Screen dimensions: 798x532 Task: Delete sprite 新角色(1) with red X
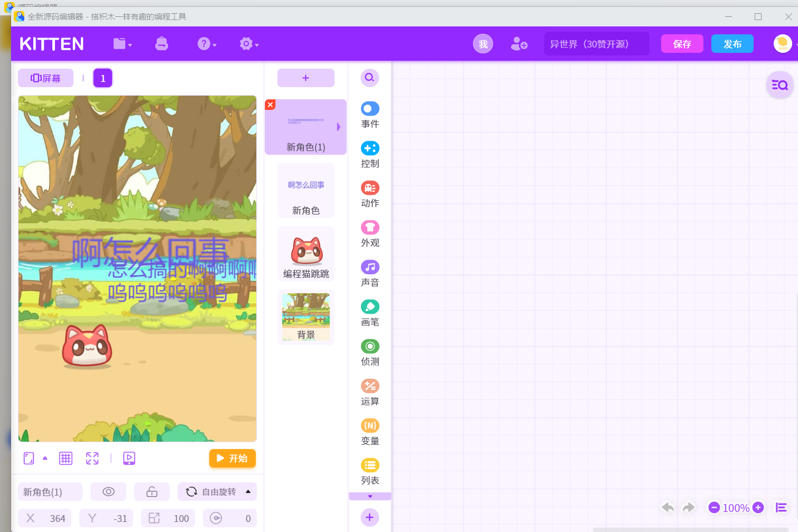pyautogui.click(x=270, y=105)
